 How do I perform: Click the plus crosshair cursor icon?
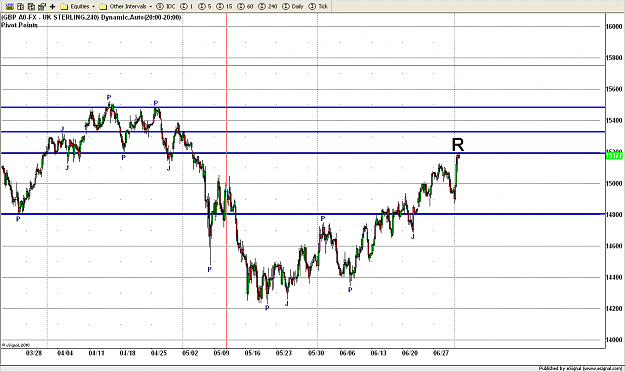click(52, 6)
